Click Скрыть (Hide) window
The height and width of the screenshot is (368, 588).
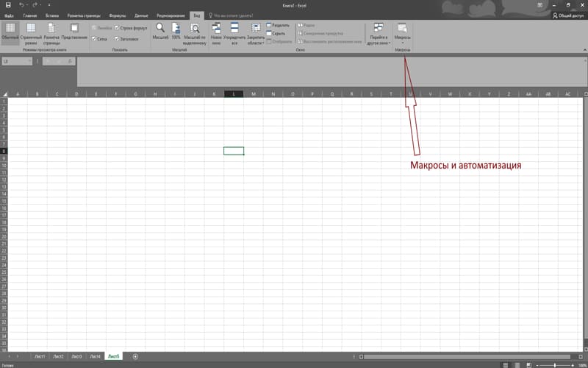click(276, 33)
